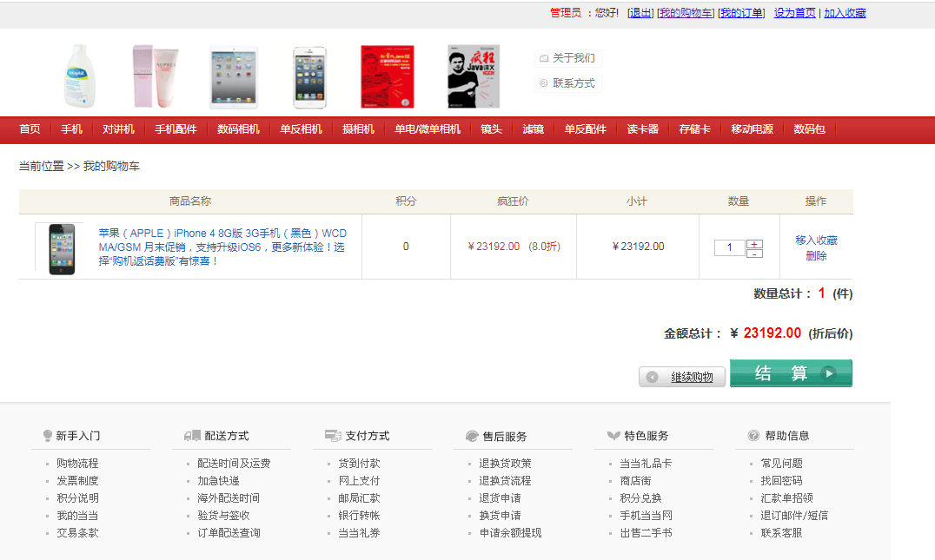Click the 退出 logout link
The image size is (935, 560).
(x=640, y=12)
